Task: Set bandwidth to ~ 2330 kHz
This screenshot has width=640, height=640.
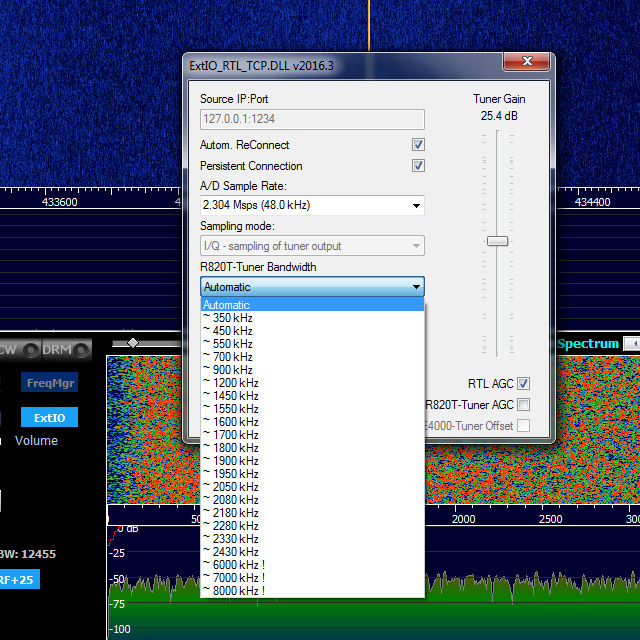Action: pyautogui.click(x=312, y=539)
